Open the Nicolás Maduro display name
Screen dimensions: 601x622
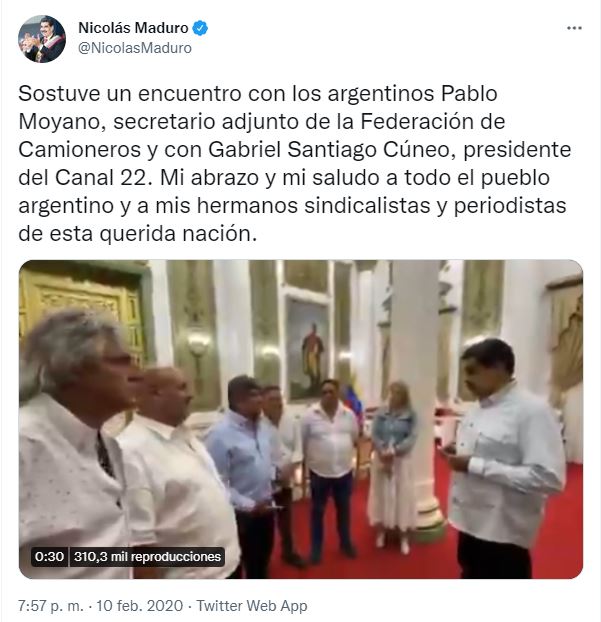click(x=133, y=28)
